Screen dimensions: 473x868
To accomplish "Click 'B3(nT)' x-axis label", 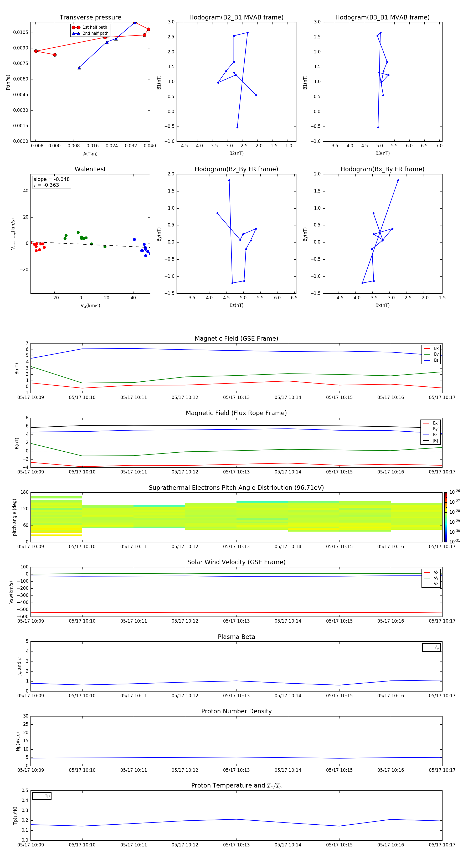I will 382,153.
